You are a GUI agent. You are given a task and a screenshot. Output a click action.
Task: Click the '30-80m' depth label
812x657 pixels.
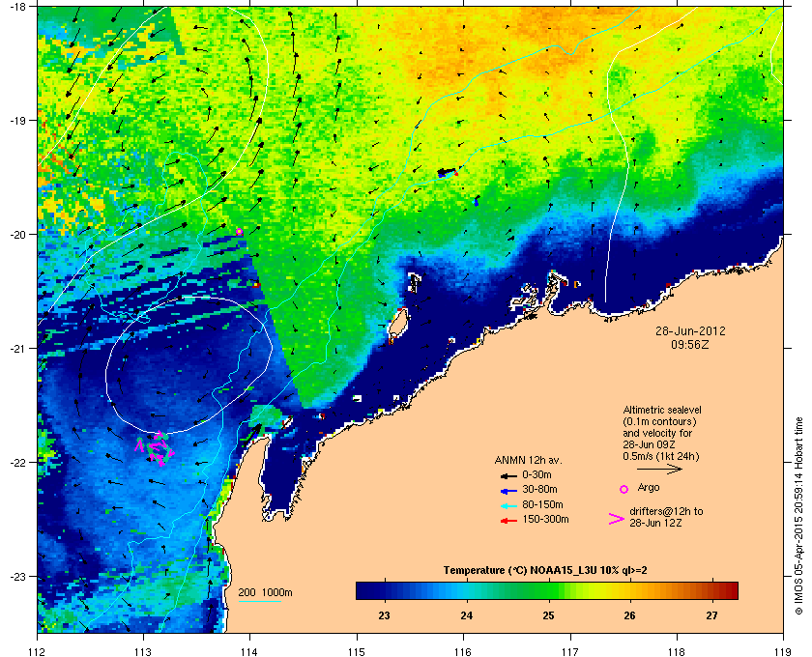point(539,489)
